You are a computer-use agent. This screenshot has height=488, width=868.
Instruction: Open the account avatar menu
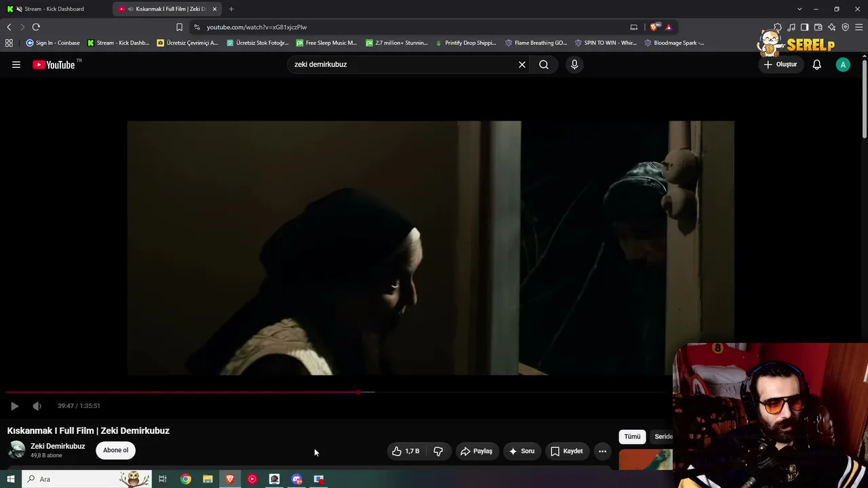pyautogui.click(x=843, y=64)
